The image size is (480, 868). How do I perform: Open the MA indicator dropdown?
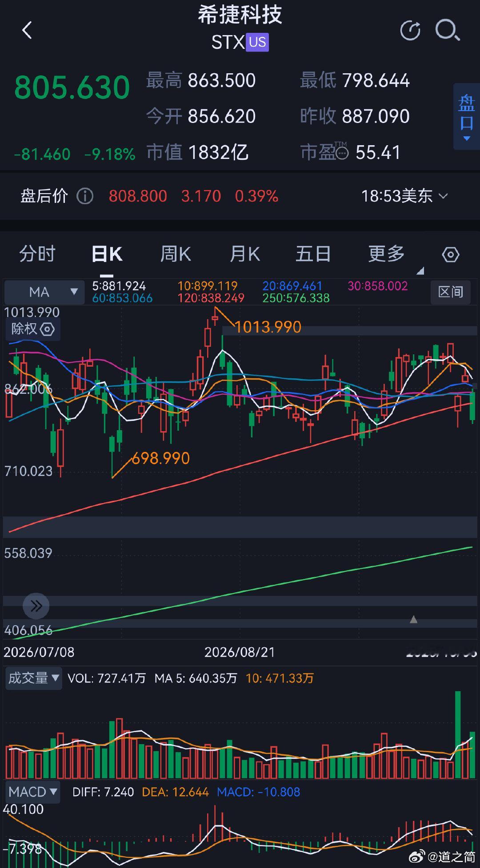click(x=44, y=292)
